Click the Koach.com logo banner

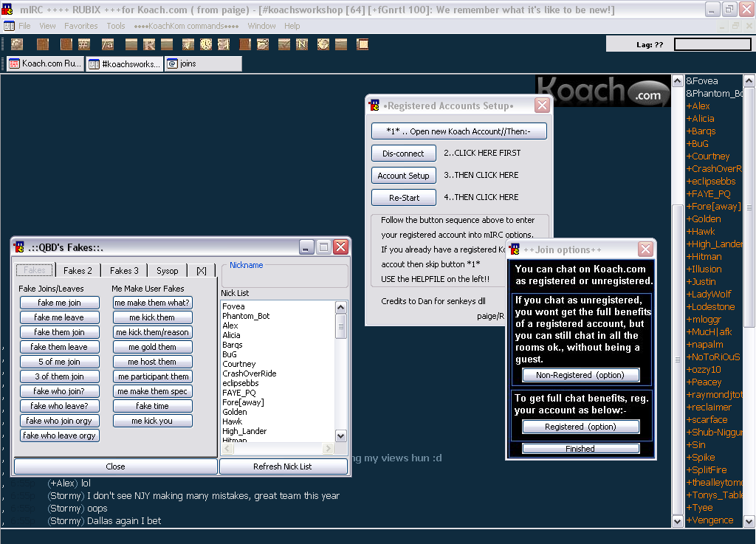pos(602,90)
